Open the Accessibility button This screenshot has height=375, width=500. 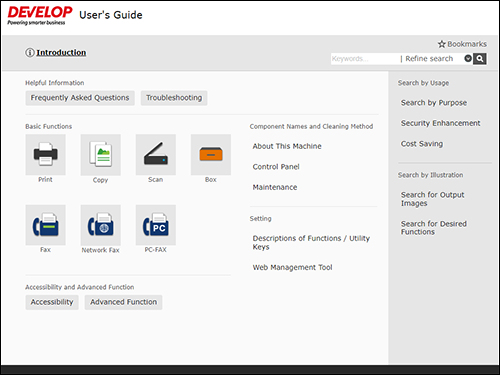pyautogui.click(x=52, y=302)
